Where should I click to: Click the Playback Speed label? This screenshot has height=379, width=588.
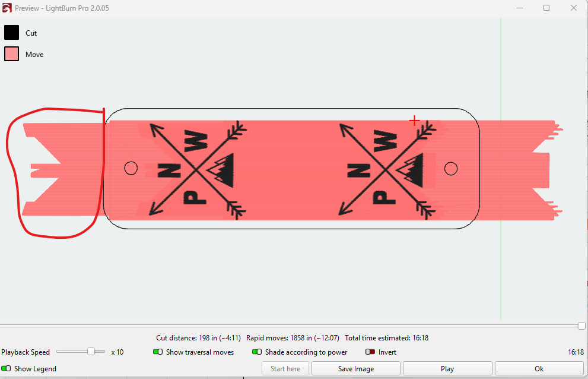coord(26,352)
